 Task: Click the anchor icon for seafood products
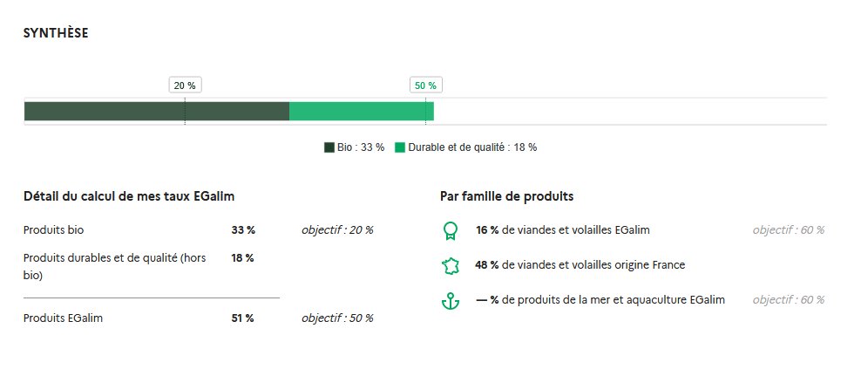click(450, 300)
